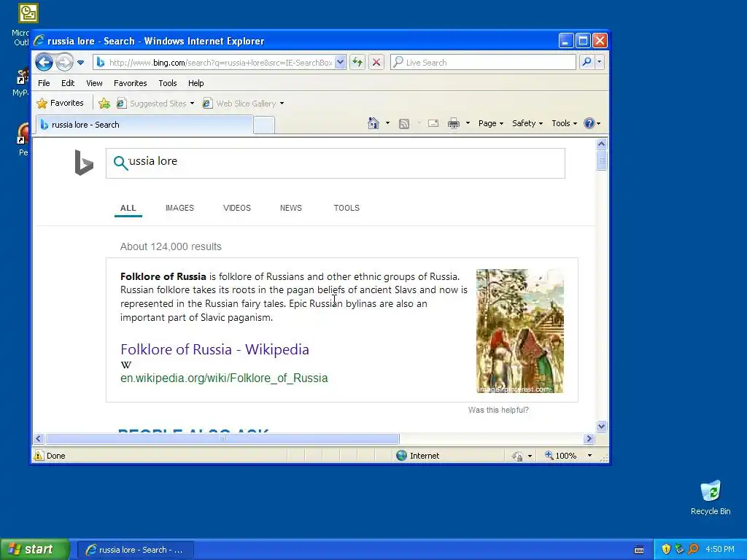Add to Favorites bar star icon

tap(104, 104)
